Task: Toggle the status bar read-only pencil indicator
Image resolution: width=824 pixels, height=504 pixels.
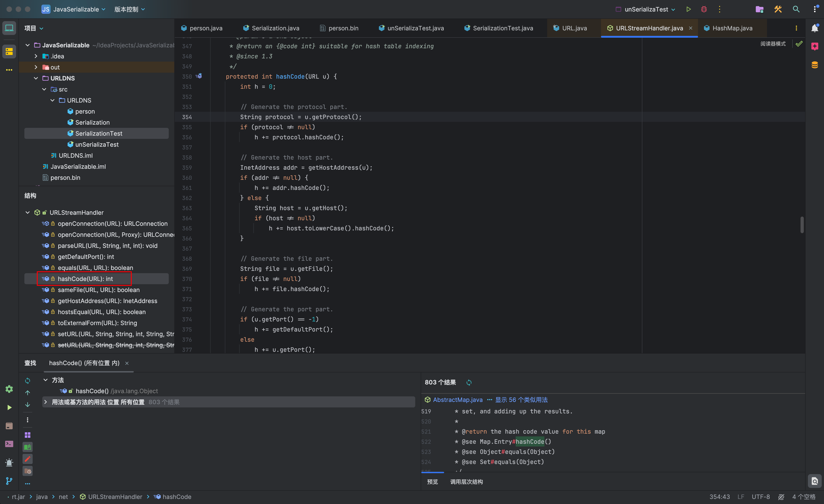Action: tap(781, 497)
